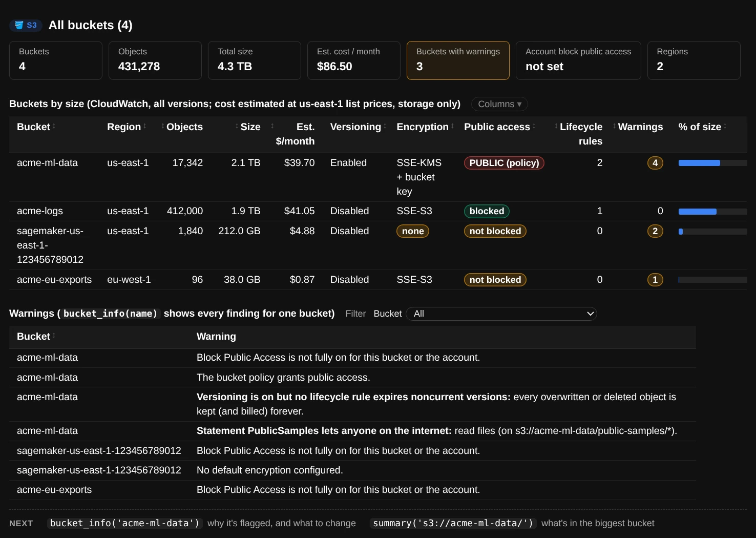
Task: Click not blocked badge in acme-eu-exports row
Action: click(495, 280)
